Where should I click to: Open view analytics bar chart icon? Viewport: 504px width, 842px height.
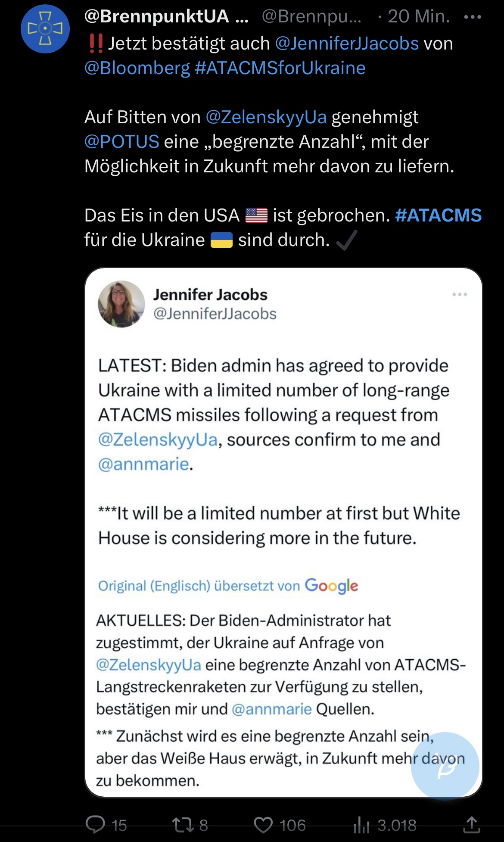point(361,825)
